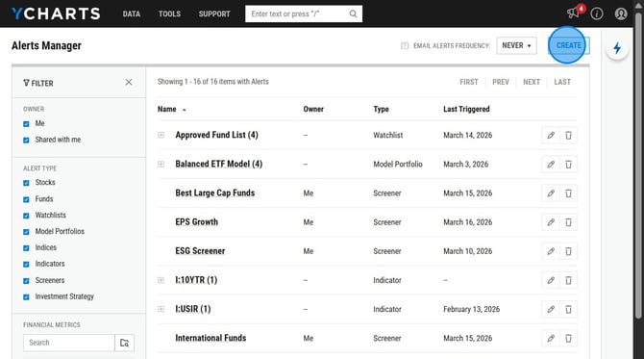Open the DATA menu

point(132,13)
